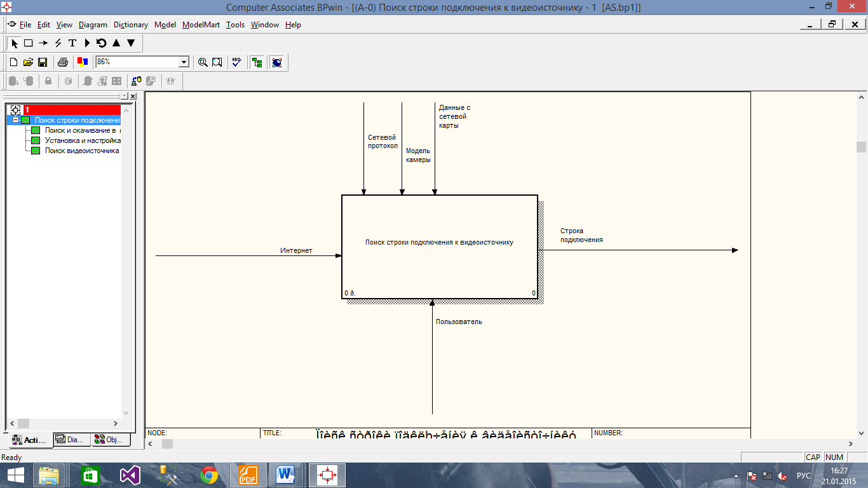868x488 pixels.
Task: Switch to the Objects tab in explorer
Action: point(111,440)
